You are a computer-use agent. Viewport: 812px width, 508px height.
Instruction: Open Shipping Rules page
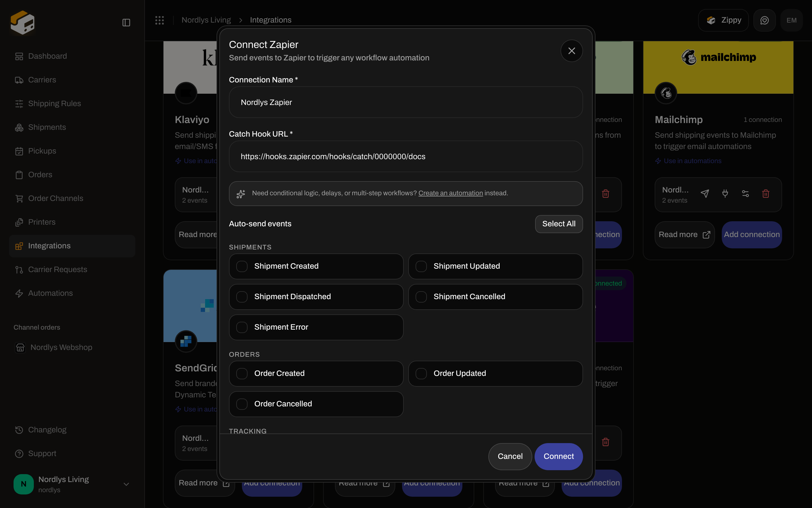tap(72, 104)
